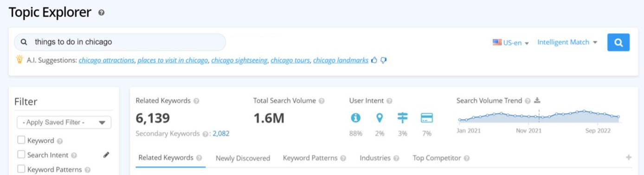Viewport: 644px width, 175px height.
Task: Expand the Intelligent Match dropdown
Action: coord(567,42)
